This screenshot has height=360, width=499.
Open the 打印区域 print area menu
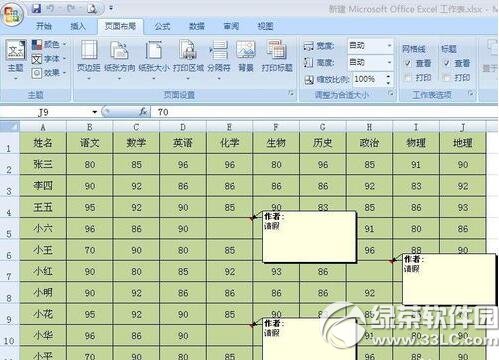coord(188,59)
